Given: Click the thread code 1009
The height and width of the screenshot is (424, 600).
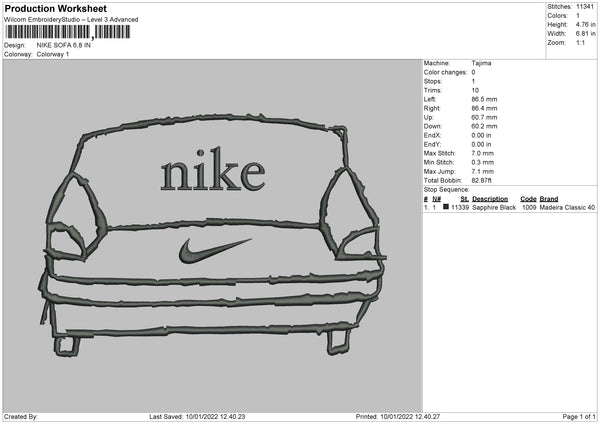Looking at the screenshot, I should pyautogui.click(x=529, y=207).
